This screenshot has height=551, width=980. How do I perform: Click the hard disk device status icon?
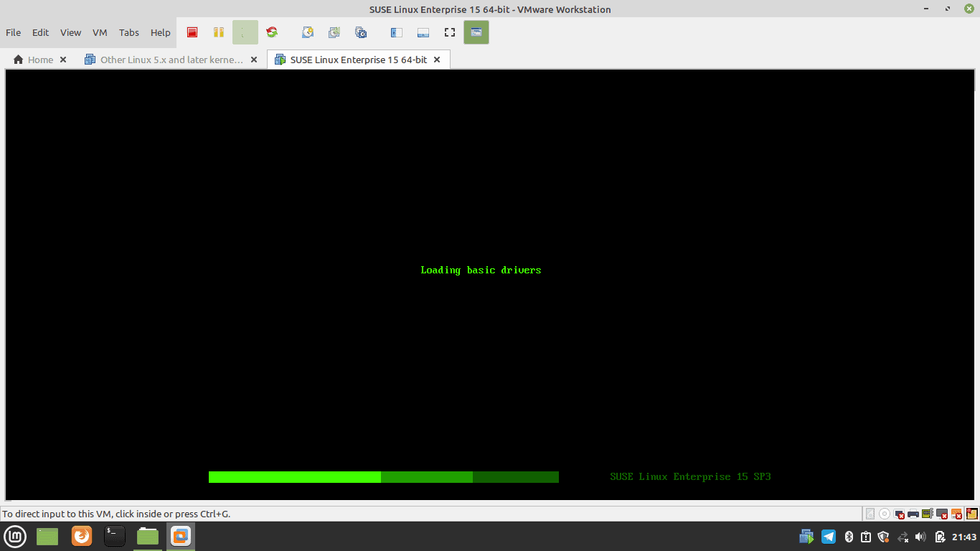[870, 514]
